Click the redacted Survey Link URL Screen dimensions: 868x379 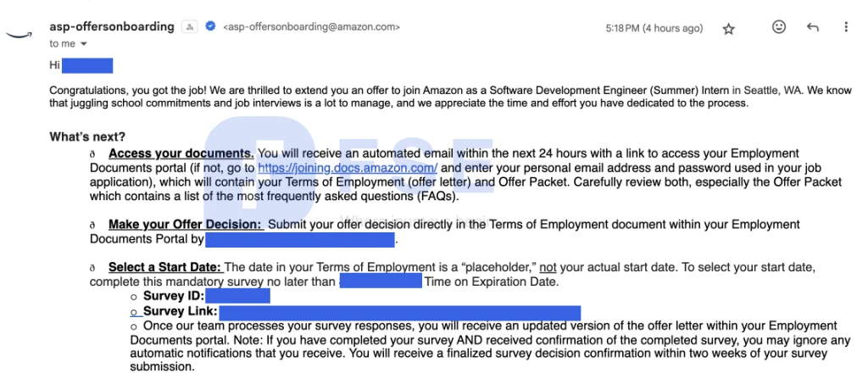[400, 313]
